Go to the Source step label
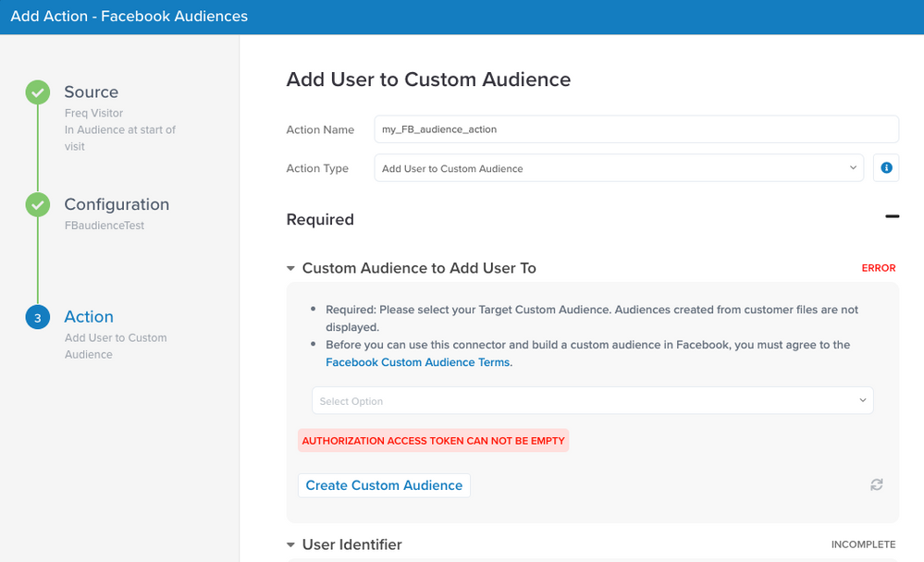Viewport: 924px width, 562px height. (x=91, y=92)
